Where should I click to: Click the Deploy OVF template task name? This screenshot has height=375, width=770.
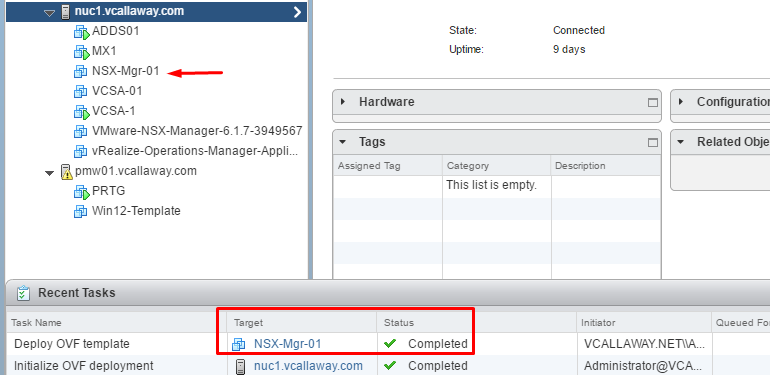tap(72, 344)
